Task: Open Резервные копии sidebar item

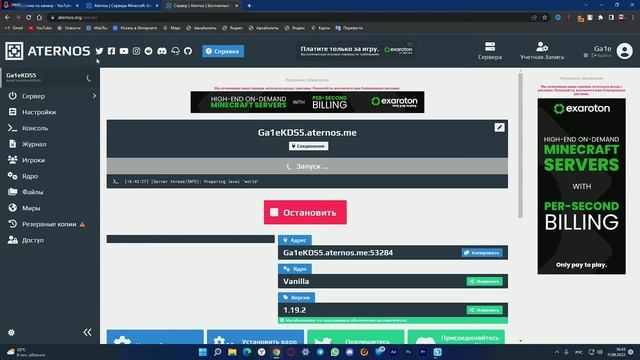Action: click(x=50, y=224)
